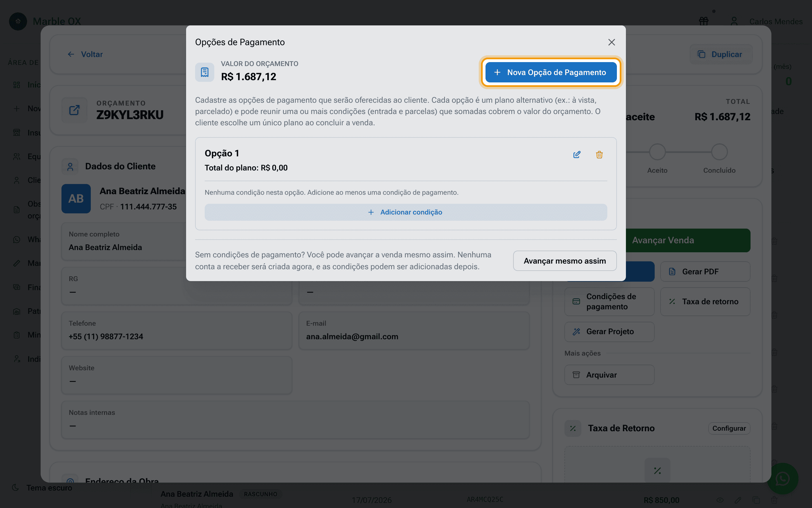This screenshot has height=508, width=812.
Task: Open the sidebar store icon labeled Insu…
Action: tap(17, 132)
